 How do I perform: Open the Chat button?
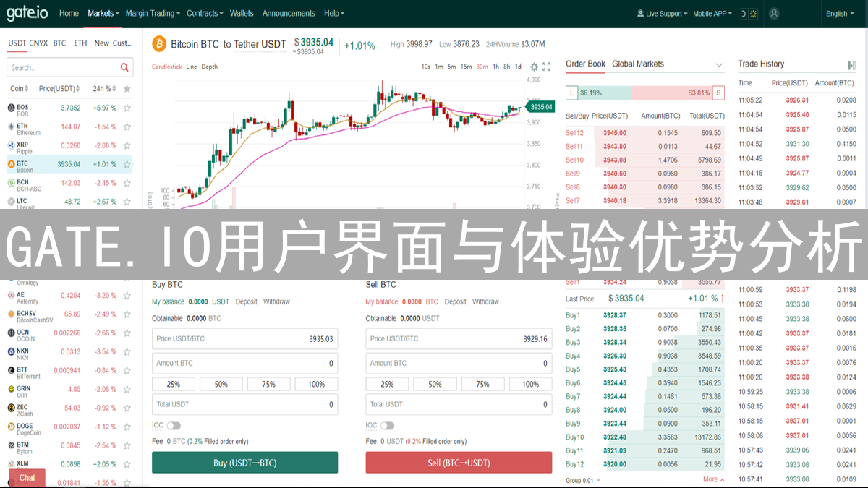click(x=27, y=478)
